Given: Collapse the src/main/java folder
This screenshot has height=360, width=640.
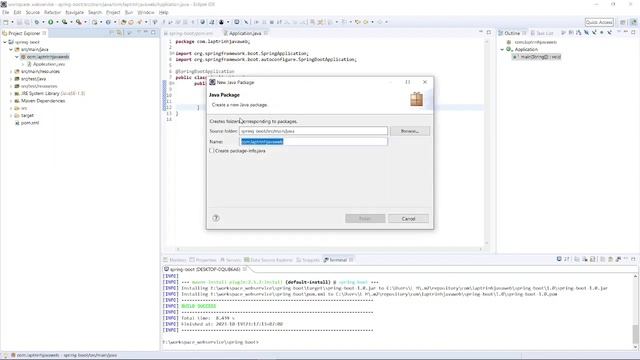Looking at the screenshot, I should [x=11, y=49].
